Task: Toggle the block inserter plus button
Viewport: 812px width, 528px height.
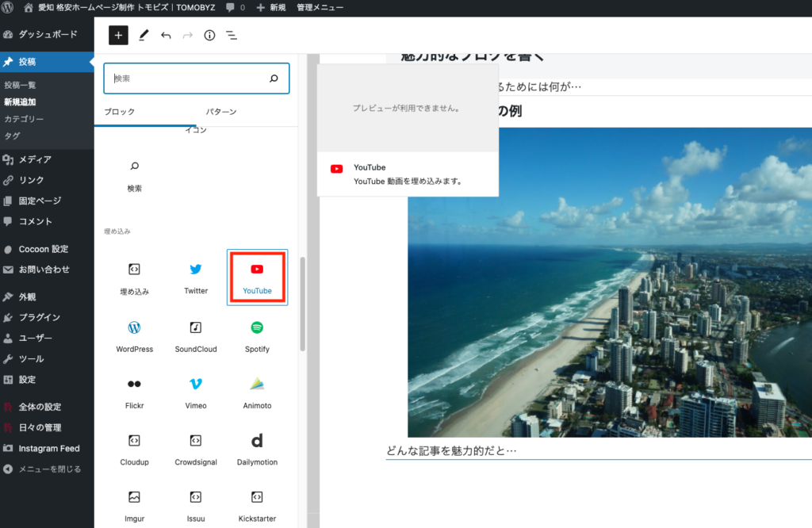Action: pos(118,35)
